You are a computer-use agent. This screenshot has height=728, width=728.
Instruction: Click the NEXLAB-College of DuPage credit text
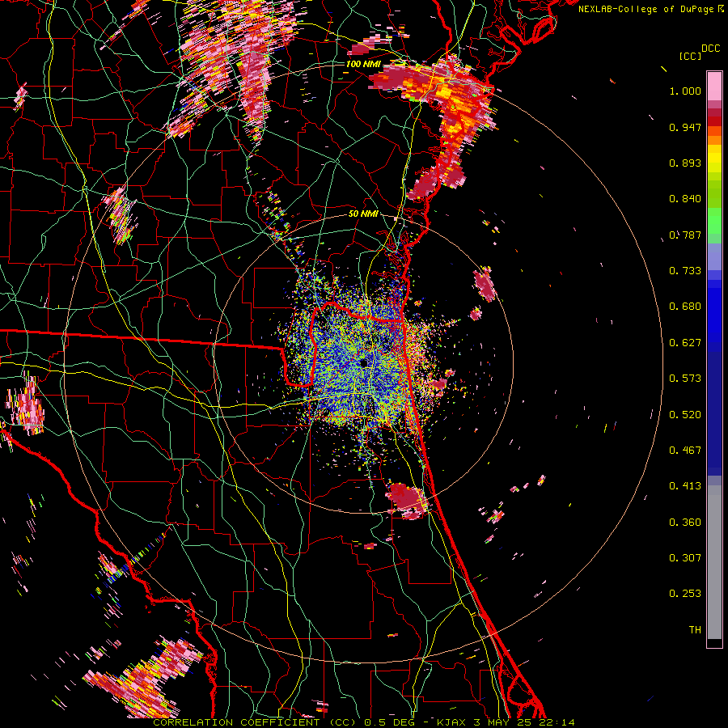[645, 9]
